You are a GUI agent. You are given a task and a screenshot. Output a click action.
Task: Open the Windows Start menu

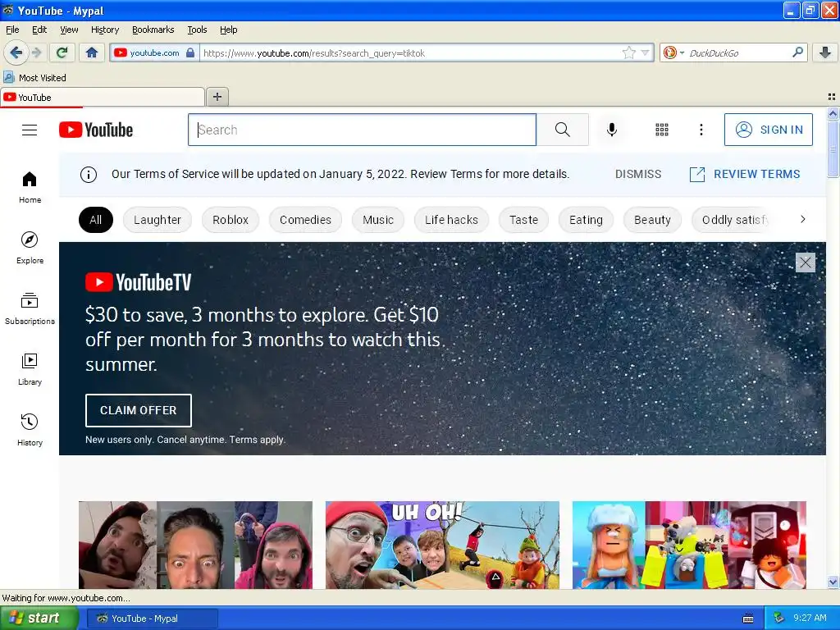39,619
